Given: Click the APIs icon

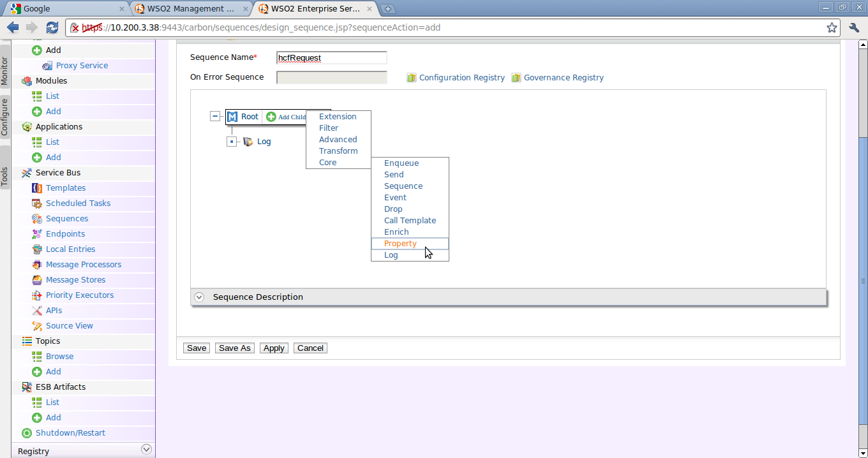Looking at the screenshot, I should coord(37,311).
